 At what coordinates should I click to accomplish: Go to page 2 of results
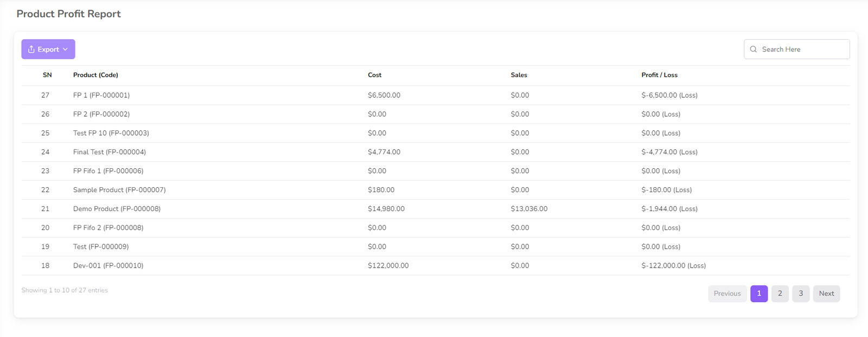780,294
